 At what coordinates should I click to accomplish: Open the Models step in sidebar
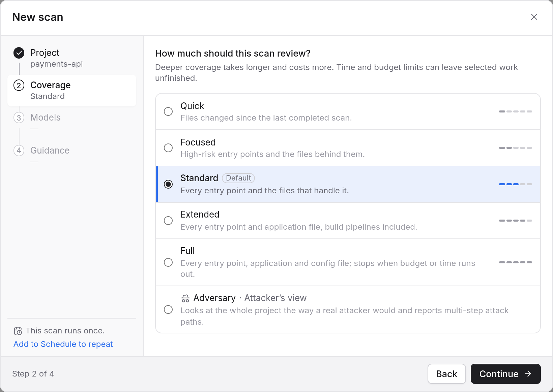[x=72, y=123]
